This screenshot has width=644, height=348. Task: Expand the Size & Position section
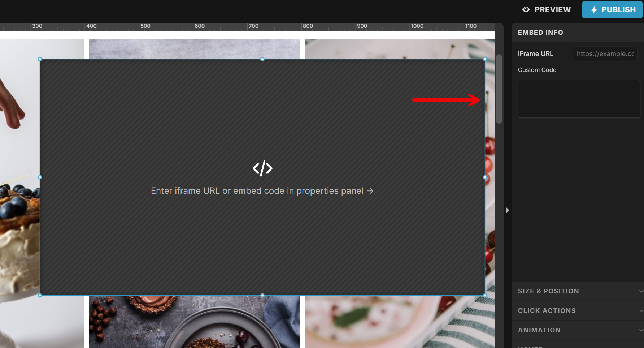(578, 291)
